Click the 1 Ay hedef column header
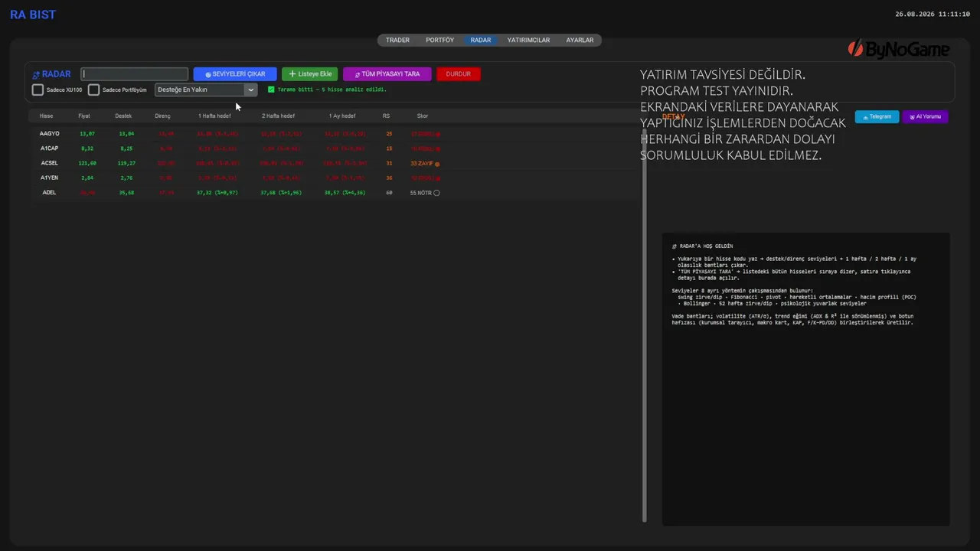980x551 pixels. click(x=342, y=116)
